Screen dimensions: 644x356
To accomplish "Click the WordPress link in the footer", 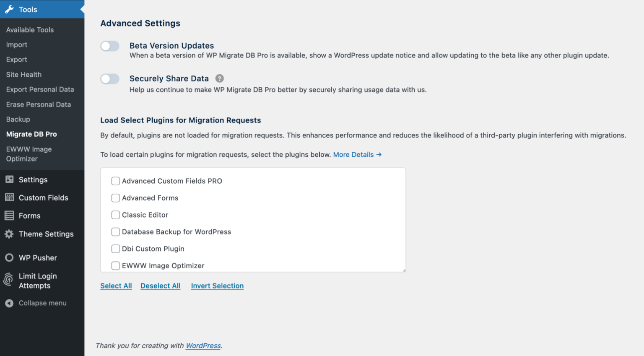I will pyautogui.click(x=203, y=346).
